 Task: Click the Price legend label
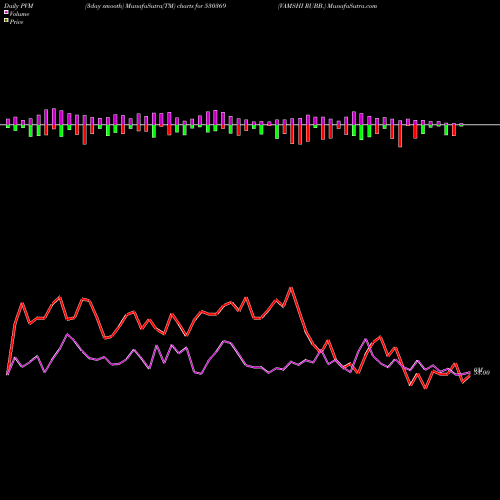[16, 22]
